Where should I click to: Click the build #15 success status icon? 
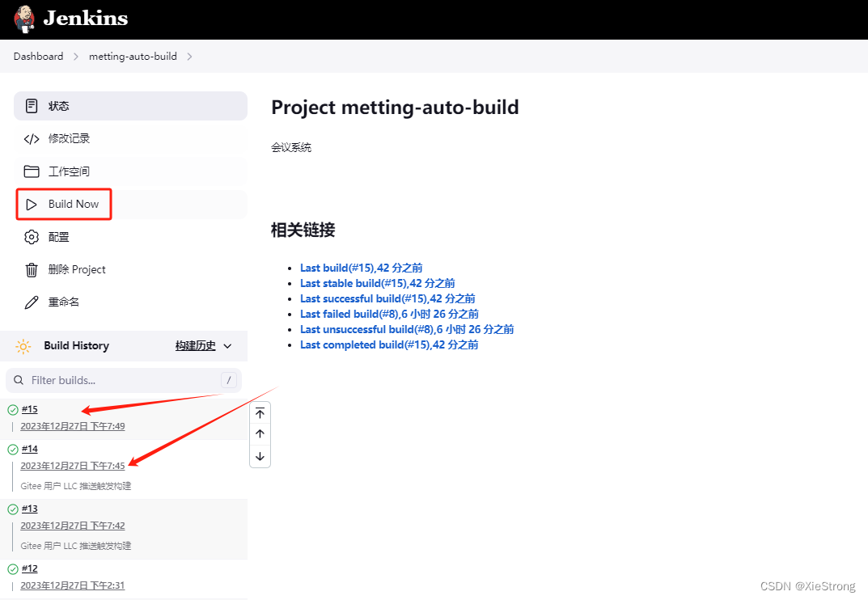tap(13, 410)
